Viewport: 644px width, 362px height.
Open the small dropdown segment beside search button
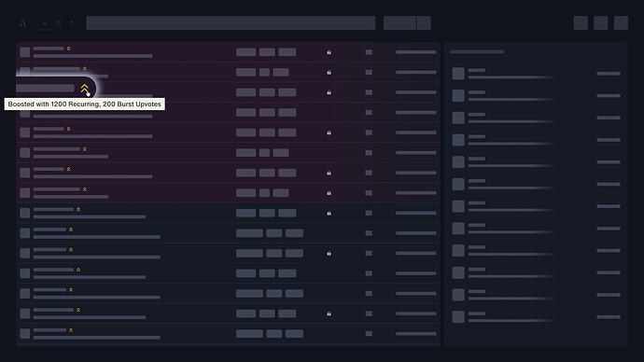[424, 23]
